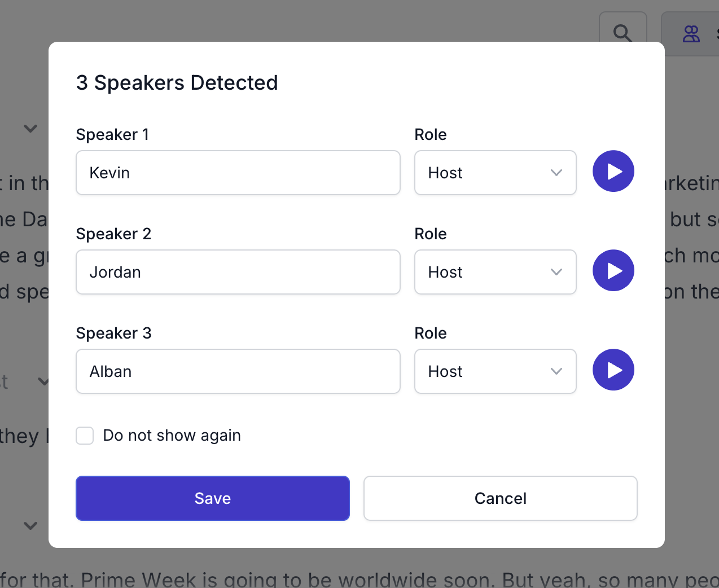Open the Role dropdown for Speaker 3

click(x=495, y=371)
